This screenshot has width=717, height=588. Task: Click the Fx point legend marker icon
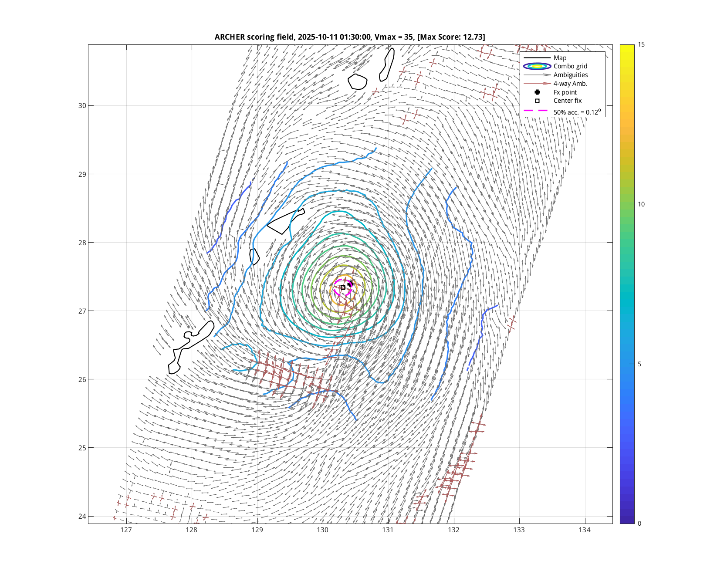coord(537,92)
